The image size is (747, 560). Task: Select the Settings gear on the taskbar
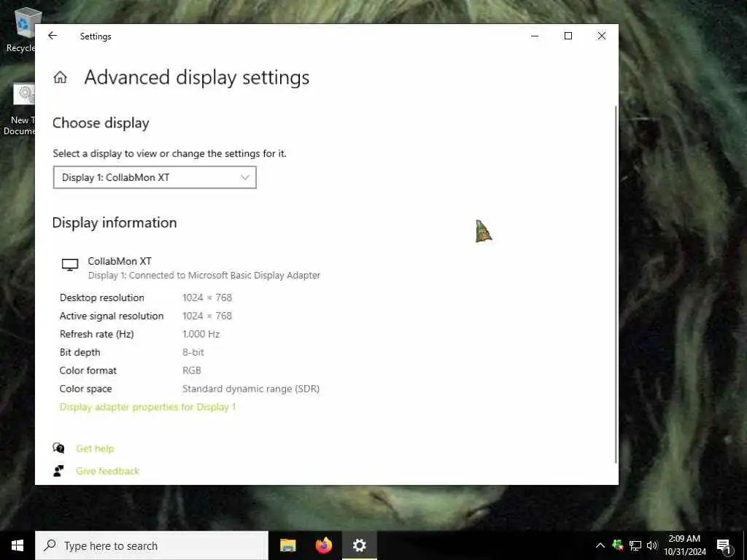[359, 545]
